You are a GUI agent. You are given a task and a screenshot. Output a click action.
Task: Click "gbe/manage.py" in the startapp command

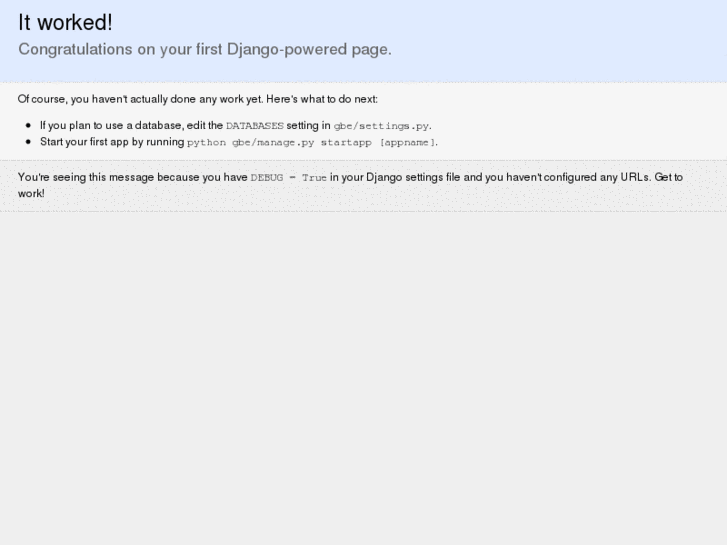[x=273, y=142]
